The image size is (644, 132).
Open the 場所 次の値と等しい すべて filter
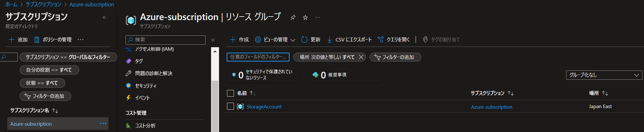pyautogui.click(x=327, y=57)
